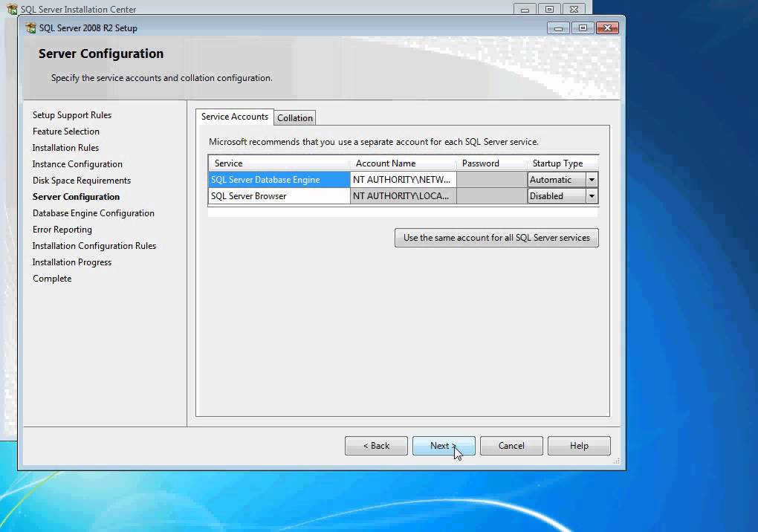Go back with the Back button
Viewport: 758px width, 532px height.
click(376, 446)
